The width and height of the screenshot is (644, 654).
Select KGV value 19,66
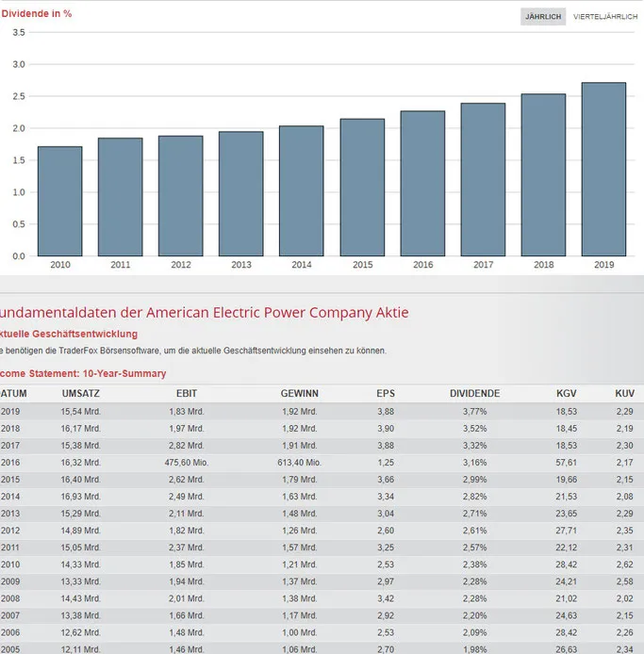pos(567,480)
